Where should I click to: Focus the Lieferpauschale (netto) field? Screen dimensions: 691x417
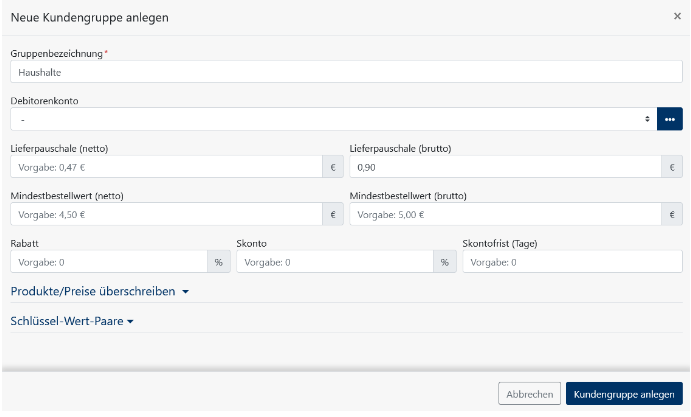[x=167, y=167]
